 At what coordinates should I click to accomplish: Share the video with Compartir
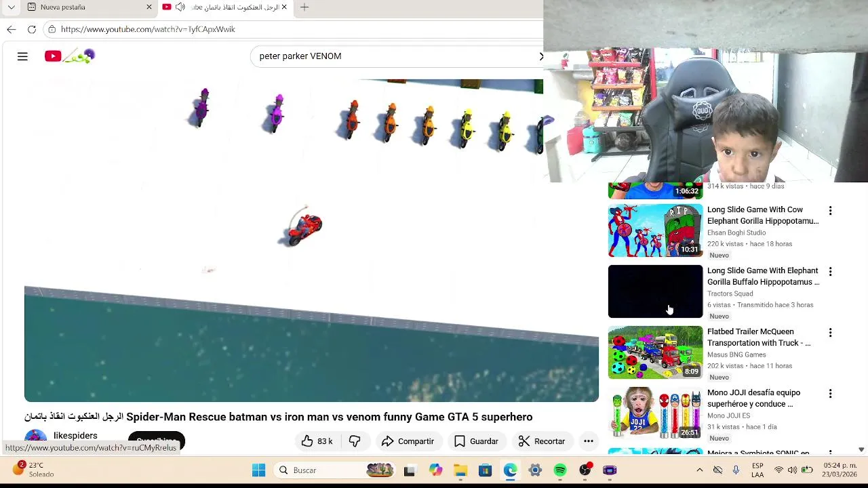click(408, 441)
